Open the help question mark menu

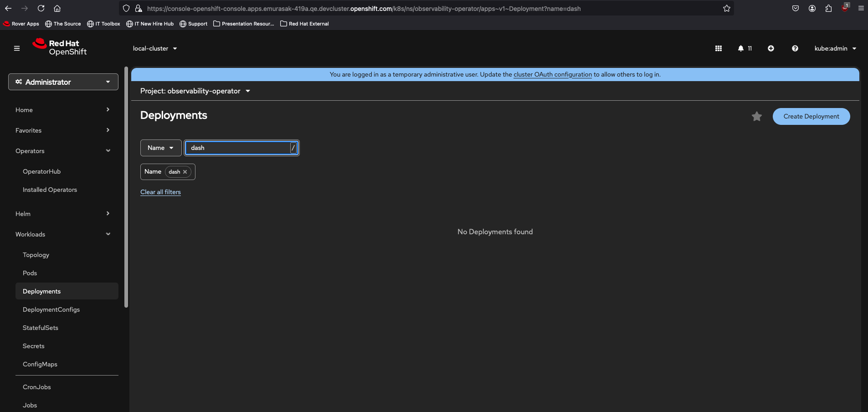coord(795,48)
